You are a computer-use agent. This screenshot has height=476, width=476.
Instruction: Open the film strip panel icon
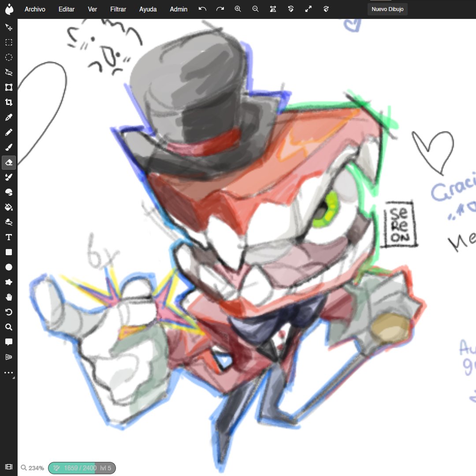coord(9,467)
